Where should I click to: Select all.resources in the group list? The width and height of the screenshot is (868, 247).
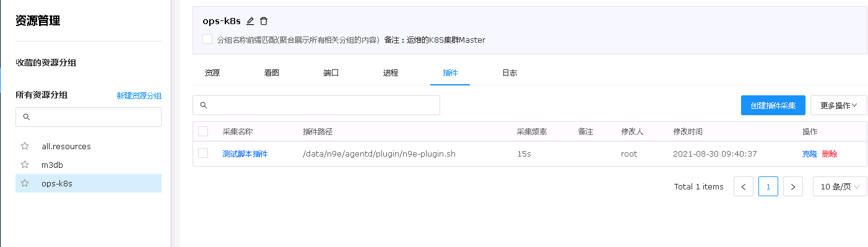click(89, 147)
